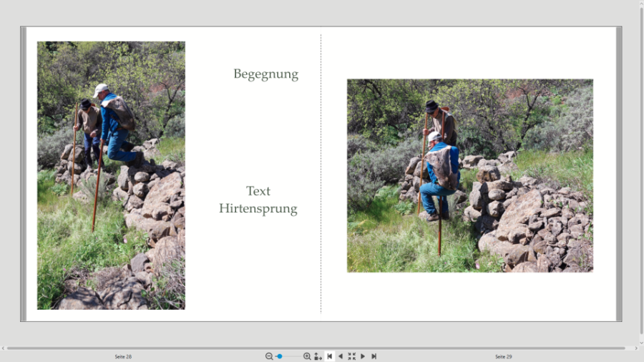Click the horizontal scrollbar track
644x362 pixels.
[x=316, y=348]
